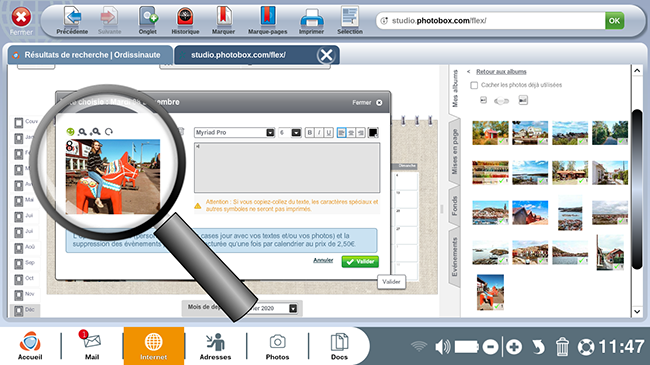Click in the gray text entry area

pos(287,168)
